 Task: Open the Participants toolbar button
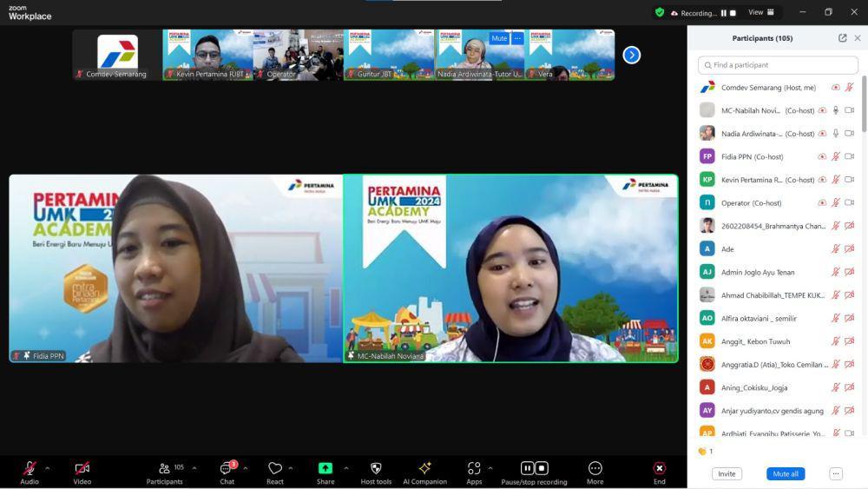click(164, 472)
